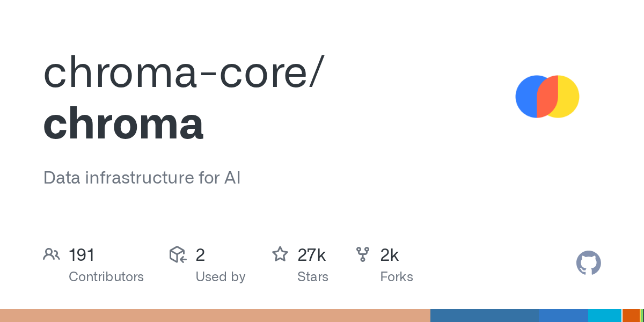Click the Forks label
644x322 pixels.
pos(397,277)
